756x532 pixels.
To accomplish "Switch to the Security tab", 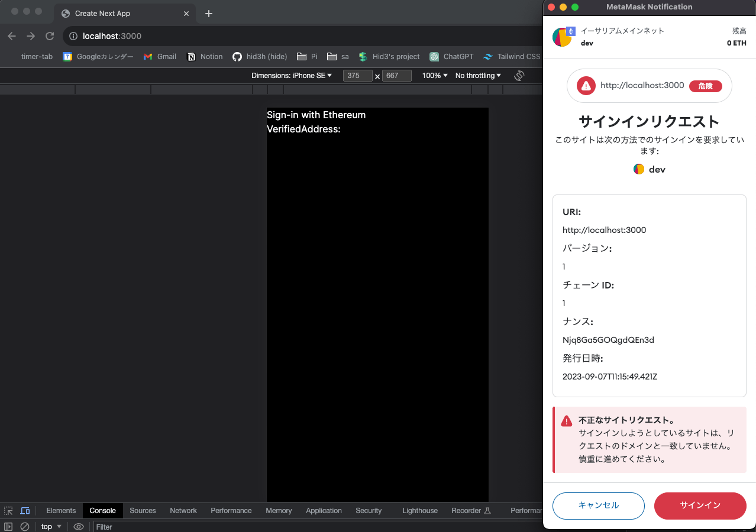I will click(369, 511).
